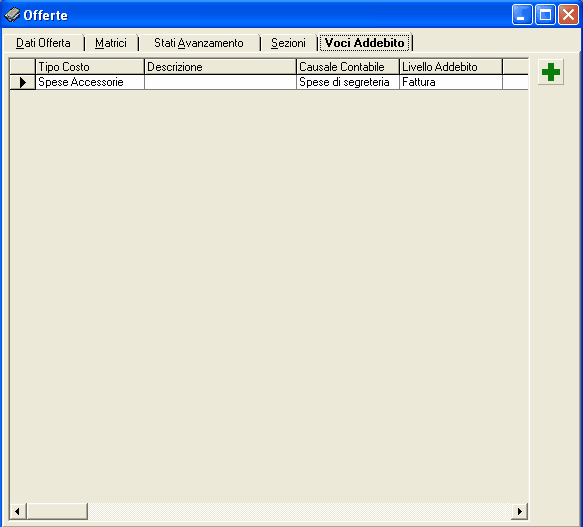Select the Fattura cell
This screenshot has width=583, height=527.
coord(451,82)
